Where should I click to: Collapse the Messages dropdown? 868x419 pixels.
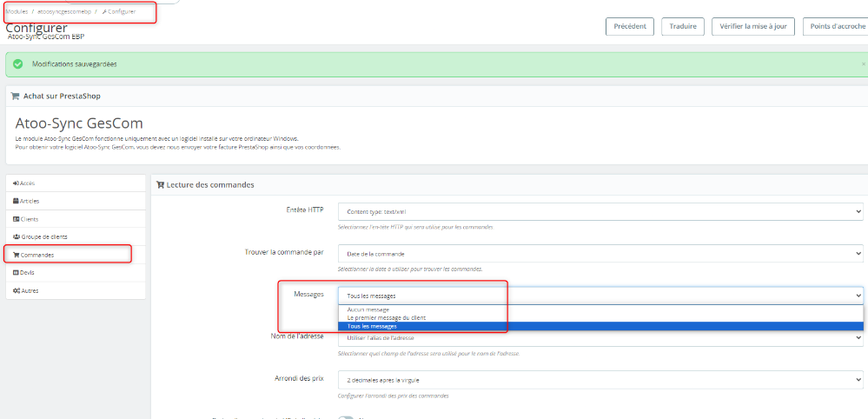coord(600,296)
